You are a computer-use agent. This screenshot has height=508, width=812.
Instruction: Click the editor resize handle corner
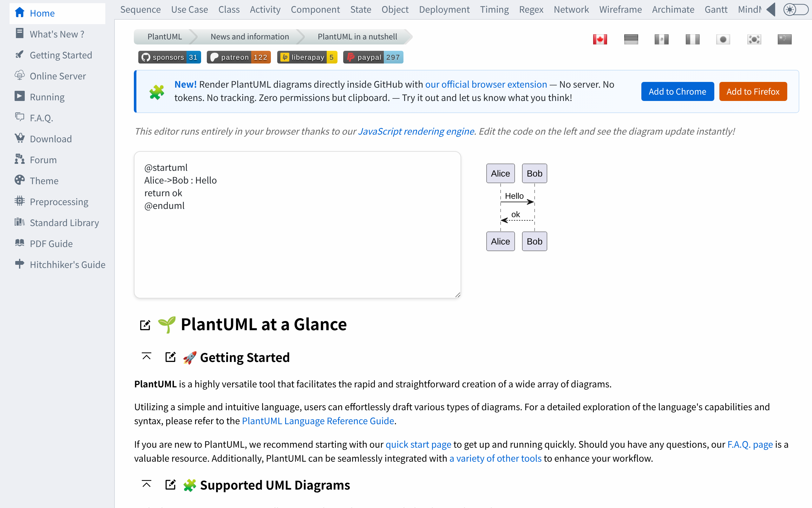(x=457, y=295)
